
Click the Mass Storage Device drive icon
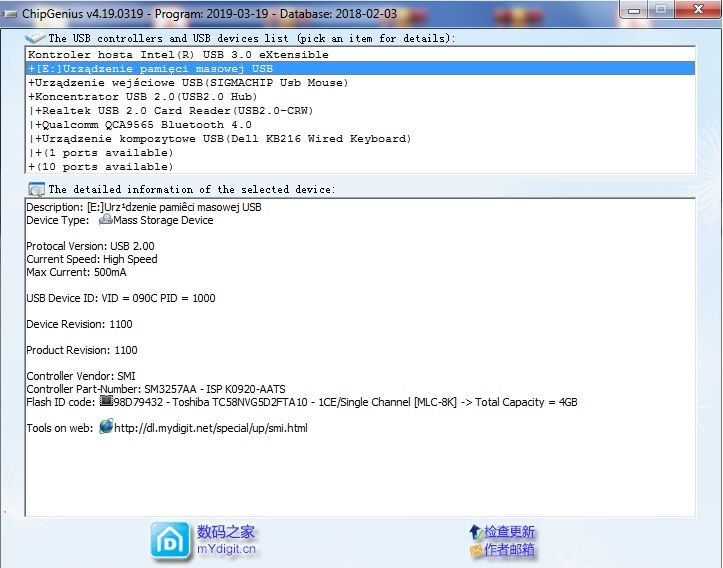click(106, 219)
